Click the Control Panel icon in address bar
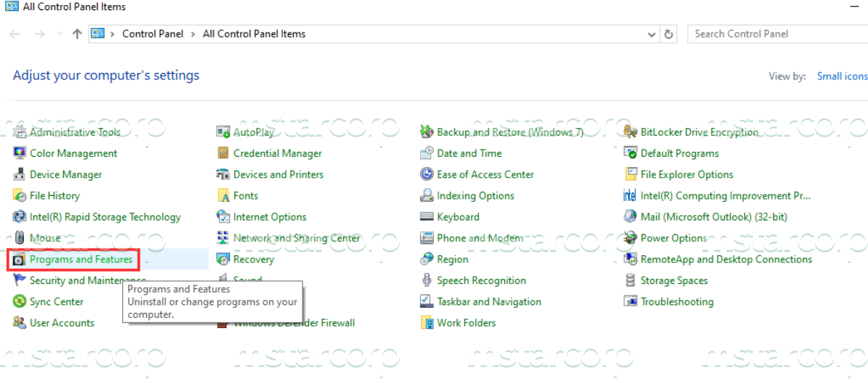868x383 pixels. point(98,34)
